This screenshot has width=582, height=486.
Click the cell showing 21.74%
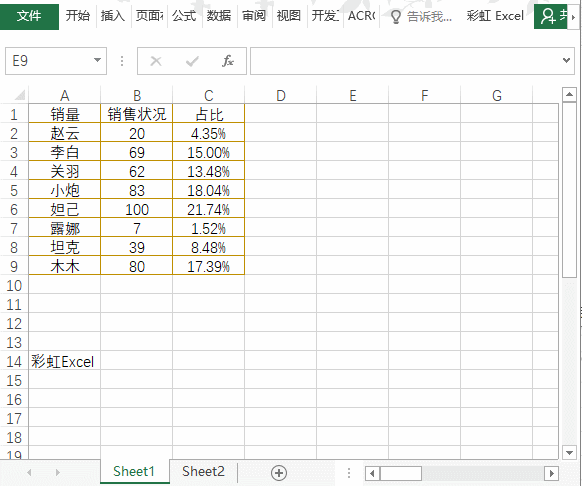point(209,209)
